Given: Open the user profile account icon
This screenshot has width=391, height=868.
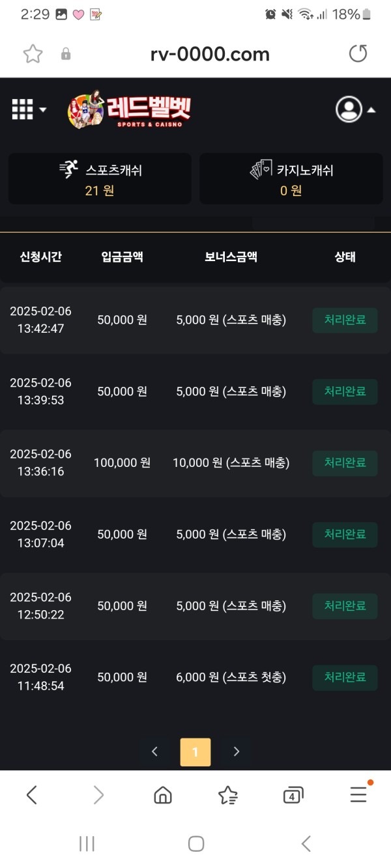Looking at the screenshot, I should [351, 109].
